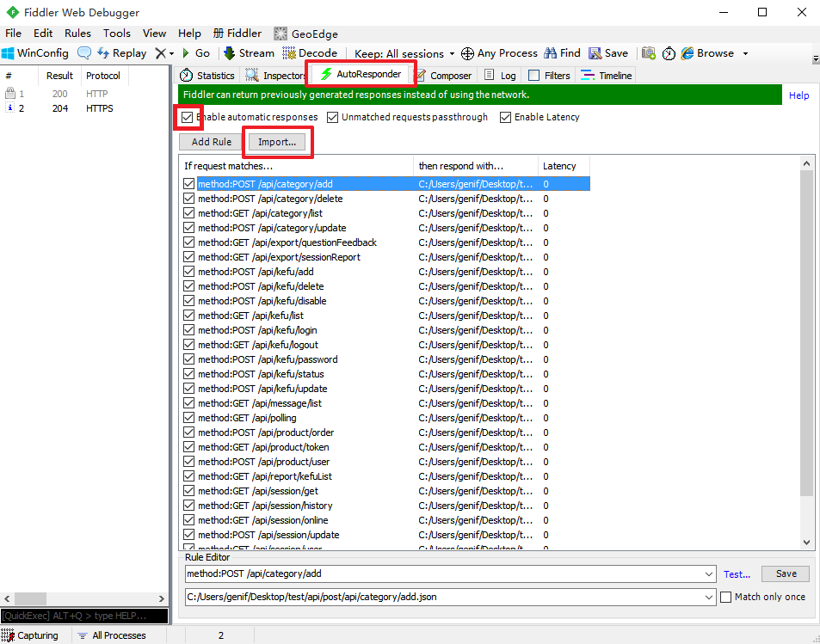
Task: Open the View menu
Action: 154,34
